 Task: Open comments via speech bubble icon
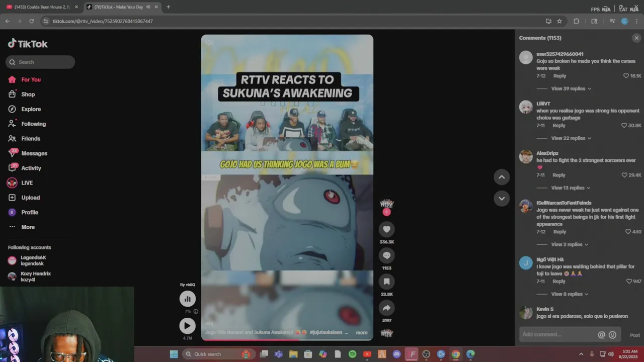[386, 255]
